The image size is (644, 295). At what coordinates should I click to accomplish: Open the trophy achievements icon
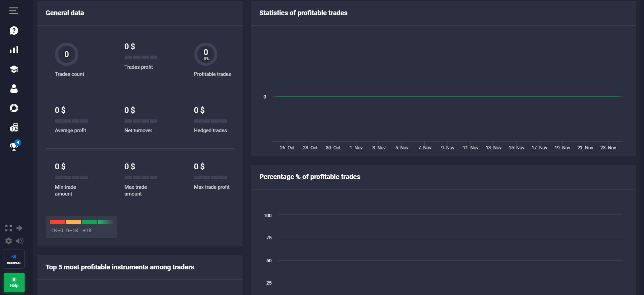pos(13,147)
